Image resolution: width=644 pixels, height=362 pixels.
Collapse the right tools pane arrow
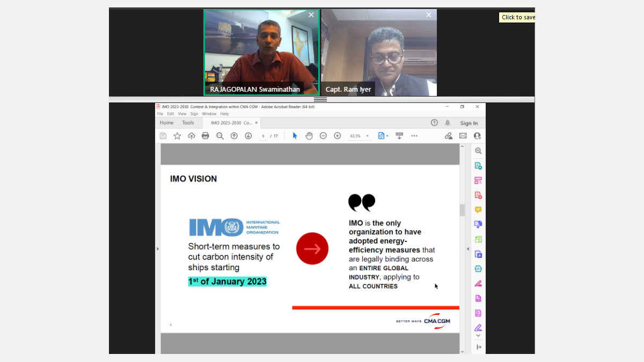pos(467,249)
